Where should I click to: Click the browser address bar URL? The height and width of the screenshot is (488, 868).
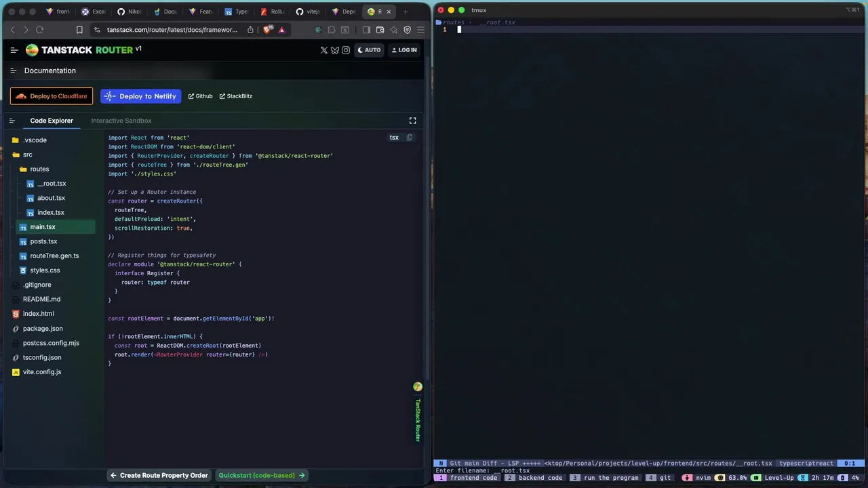click(172, 30)
